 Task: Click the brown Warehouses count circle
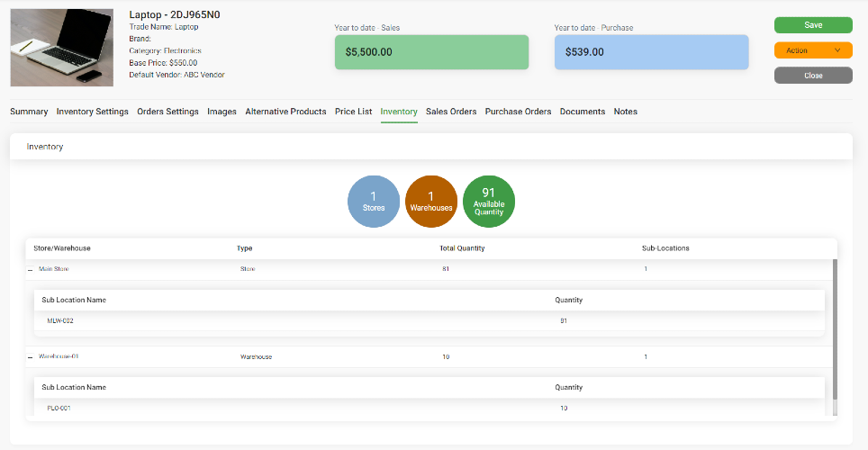tap(431, 202)
